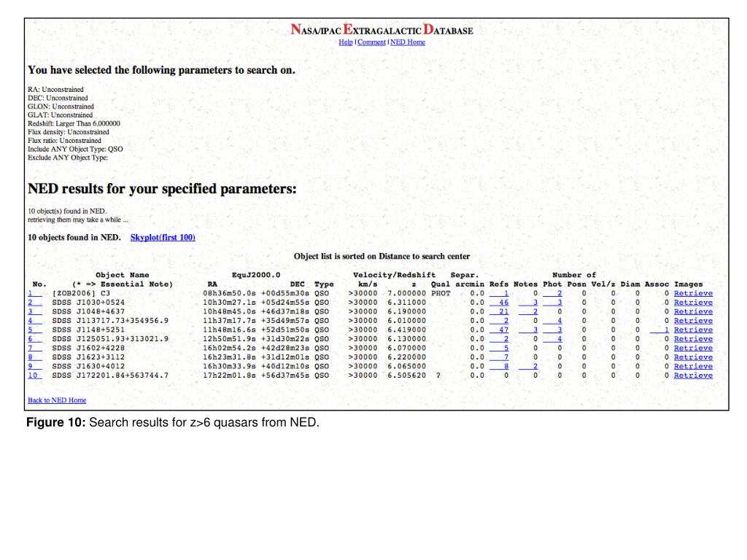Open the 2 Refs for SDSS J125051.93+313021.9
Viewport: 747px width, 560px height.
(499, 338)
